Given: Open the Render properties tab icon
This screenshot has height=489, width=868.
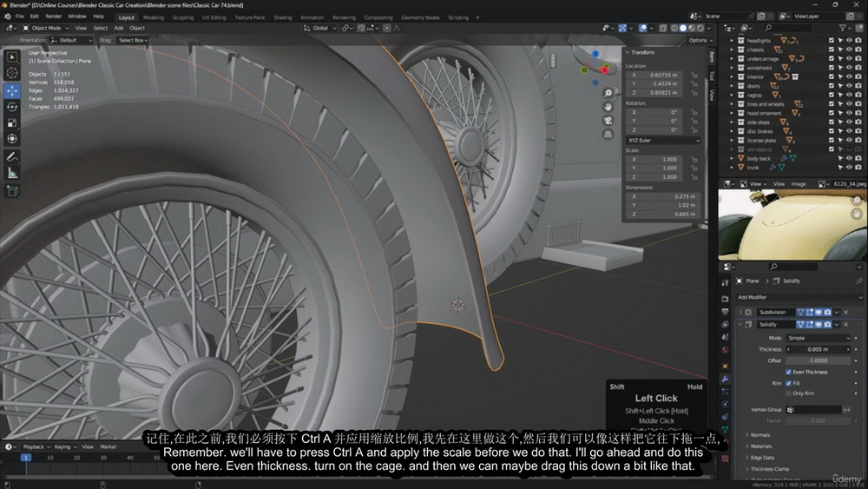Looking at the screenshot, I should click(x=725, y=299).
